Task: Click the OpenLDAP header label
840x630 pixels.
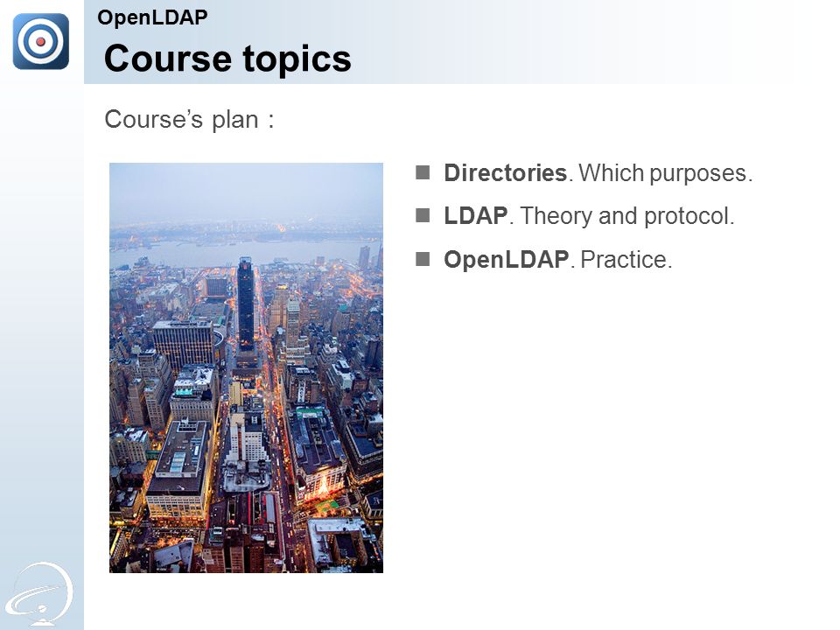Action: [x=152, y=17]
